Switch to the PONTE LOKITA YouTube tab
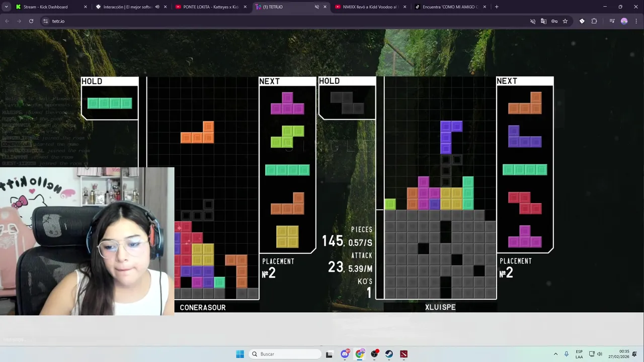644x362 pixels. [210, 7]
